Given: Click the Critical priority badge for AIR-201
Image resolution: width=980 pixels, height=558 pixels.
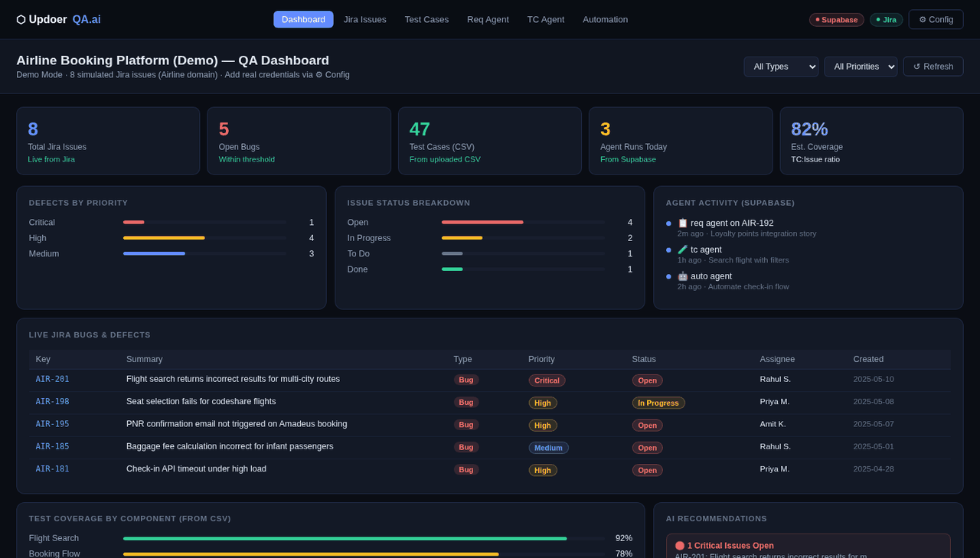Looking at the screenshot, I should (x=547, y=380).
